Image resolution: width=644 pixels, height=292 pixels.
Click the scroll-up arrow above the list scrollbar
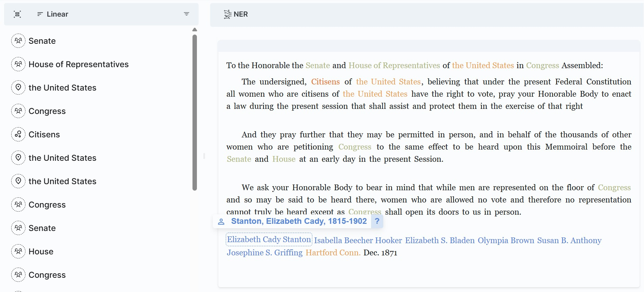tap(195, 30)
